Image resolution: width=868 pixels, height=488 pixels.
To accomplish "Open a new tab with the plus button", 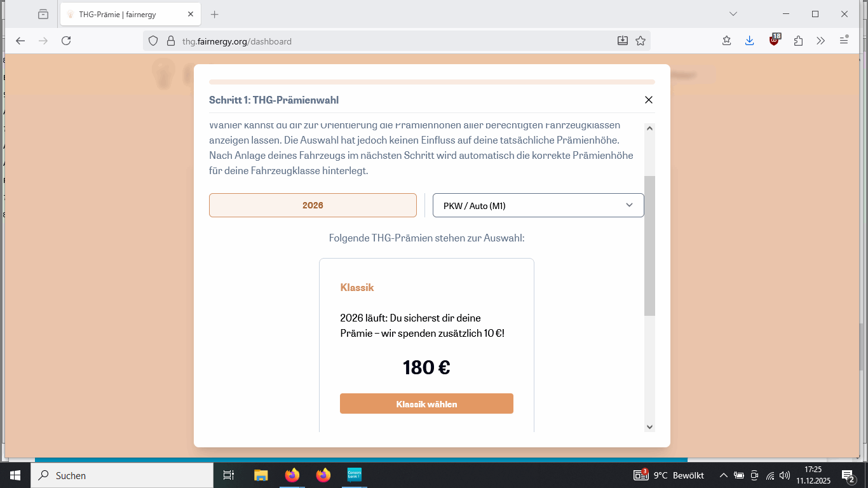I will [x=214, y=14].
